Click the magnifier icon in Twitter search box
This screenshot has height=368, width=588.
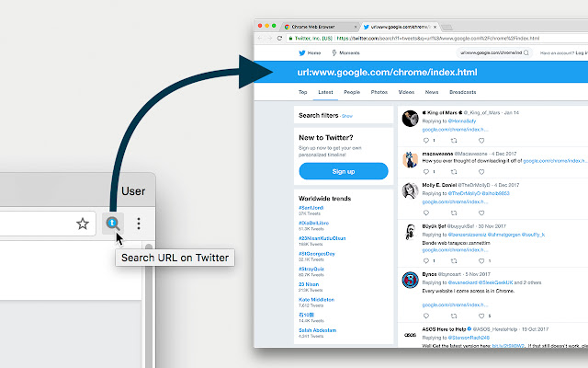[x=526, y=53]
